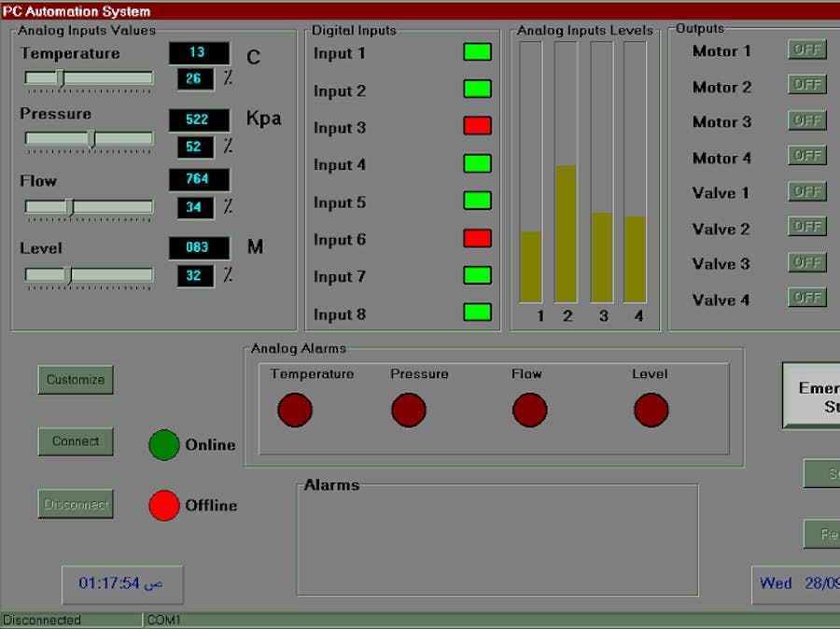
Task: Click the Pressure analog alarm lamp
Action: [x=409, y=410]
